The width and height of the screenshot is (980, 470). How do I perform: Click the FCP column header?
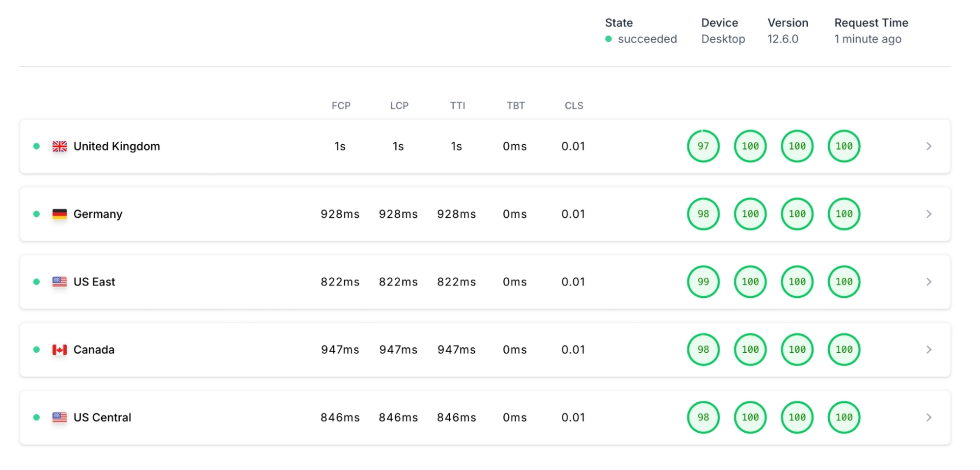(x=341, y=105)
